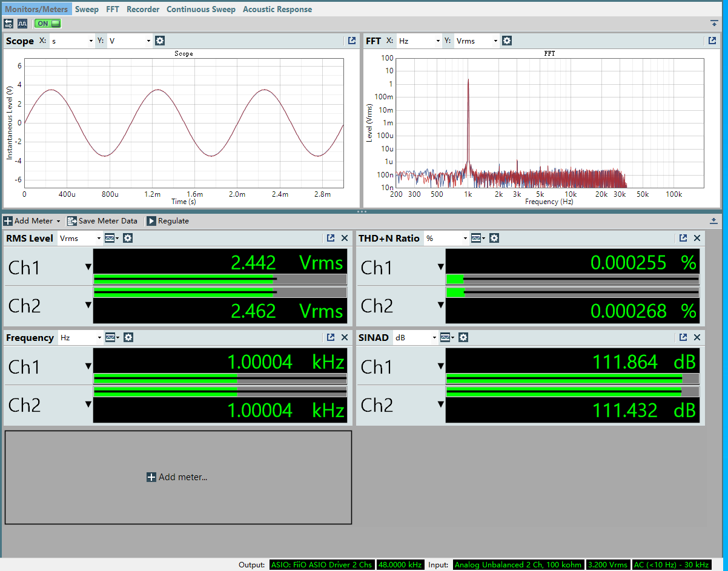Expand Ch1 arrow in SINAD meter
This screenshot has width=728, height=571.
441,366
